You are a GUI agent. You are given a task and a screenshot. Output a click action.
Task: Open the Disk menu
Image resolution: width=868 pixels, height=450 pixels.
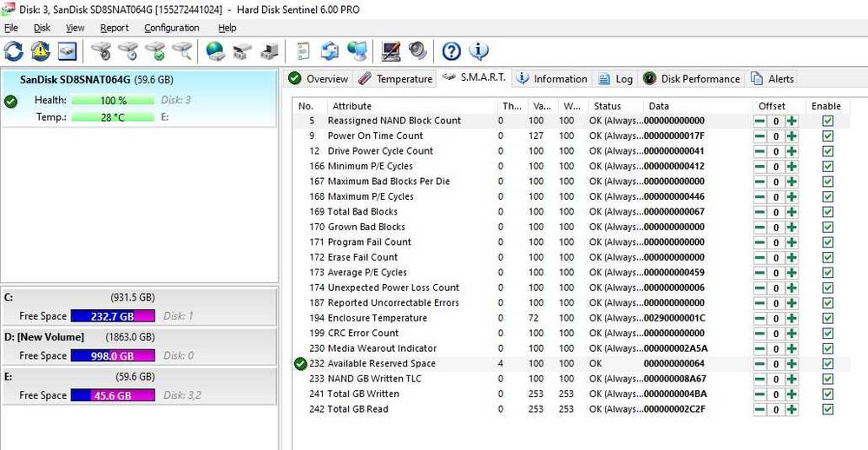tap(42, 28)
